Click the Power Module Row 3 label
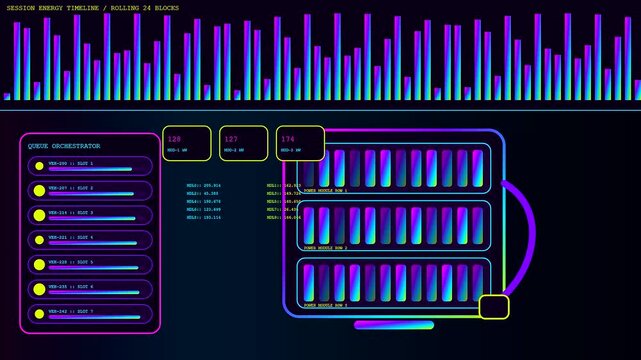 click(x=325, y=305)
